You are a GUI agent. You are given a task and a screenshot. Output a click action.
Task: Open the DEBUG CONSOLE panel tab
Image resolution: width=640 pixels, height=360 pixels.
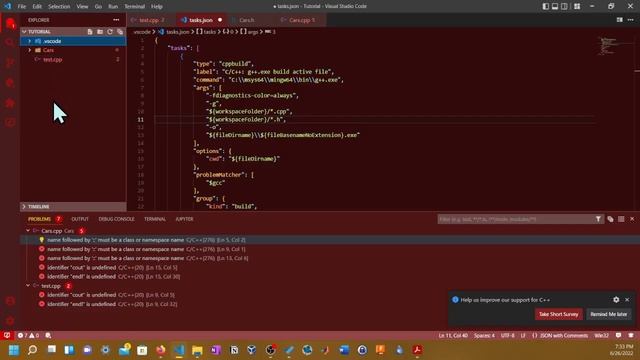[x=116, y=219]
